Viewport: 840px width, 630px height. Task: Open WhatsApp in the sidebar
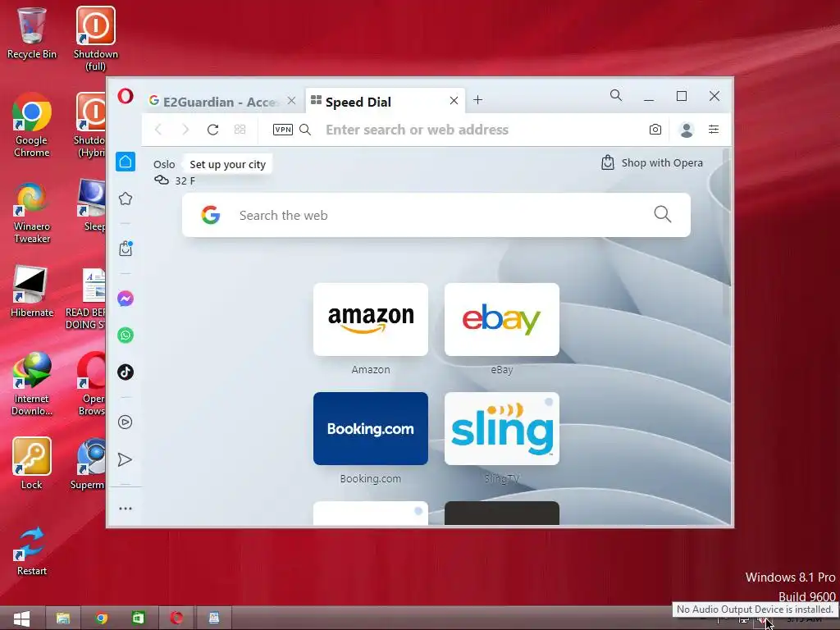[x=126, y=336]
